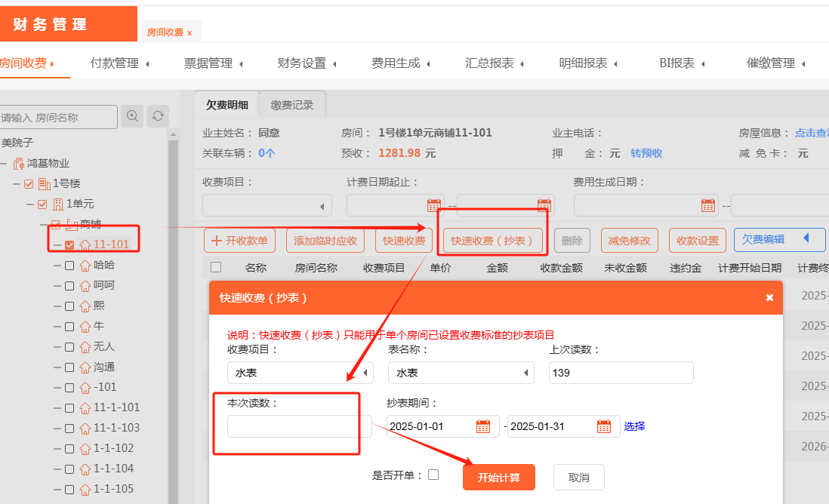Click the zoom search icon beside room name
This screenshot has height=504, width=829.
tap(132, 116)
